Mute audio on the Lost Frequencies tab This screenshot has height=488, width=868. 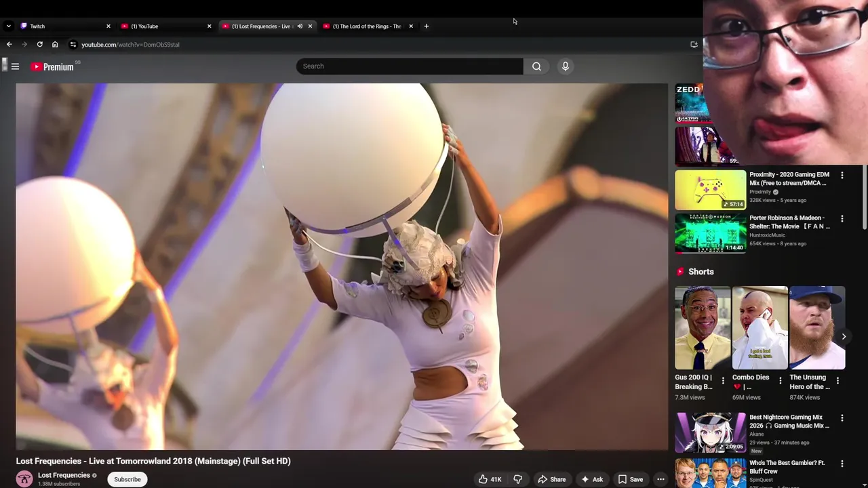[x=300, y=26]
